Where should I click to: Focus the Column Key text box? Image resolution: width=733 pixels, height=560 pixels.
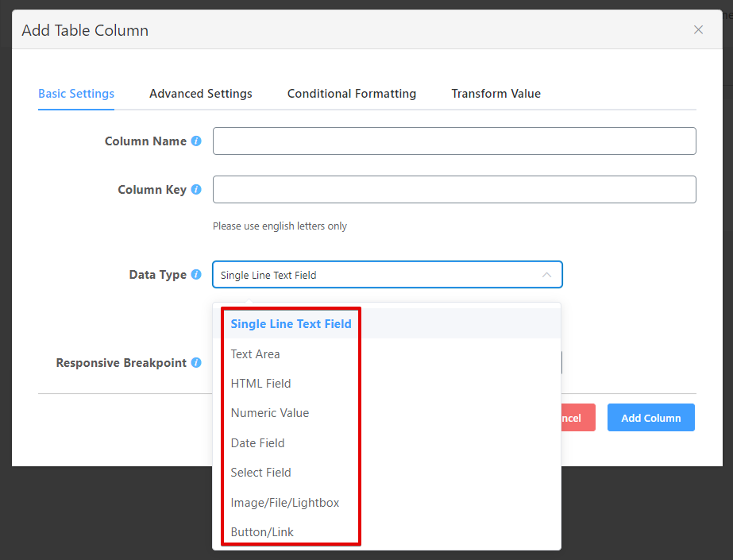454,190
